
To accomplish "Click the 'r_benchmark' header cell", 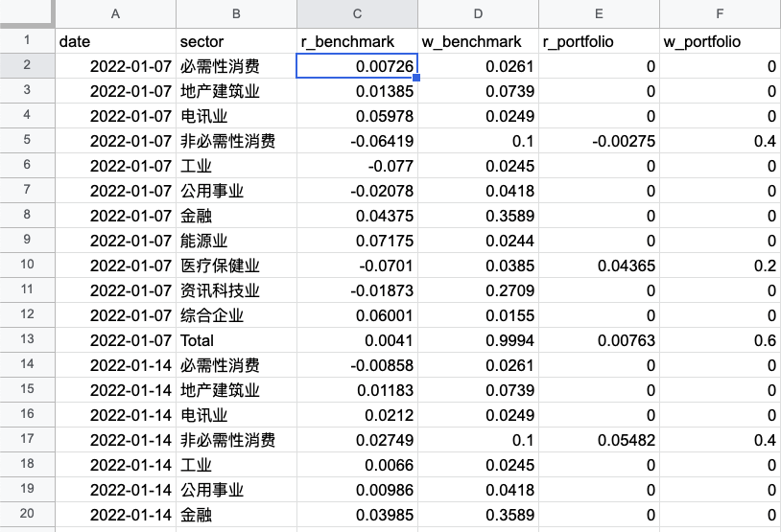I will point(357,41).
